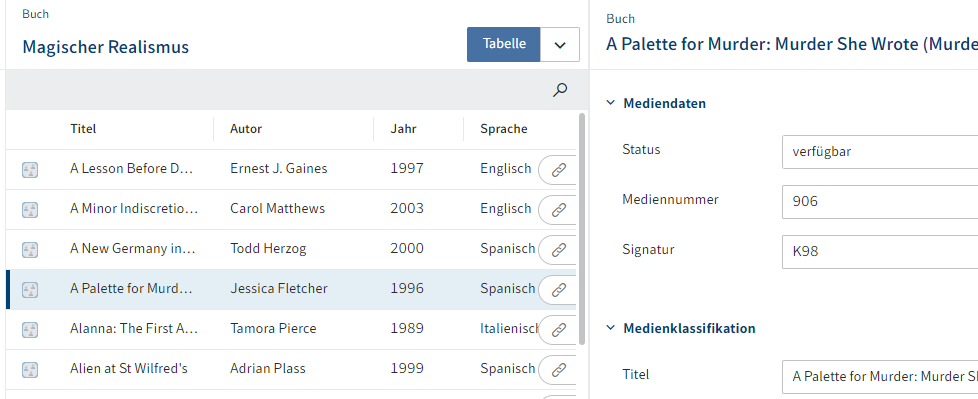Open the dropdown arrow next to Tabelle

559,44
